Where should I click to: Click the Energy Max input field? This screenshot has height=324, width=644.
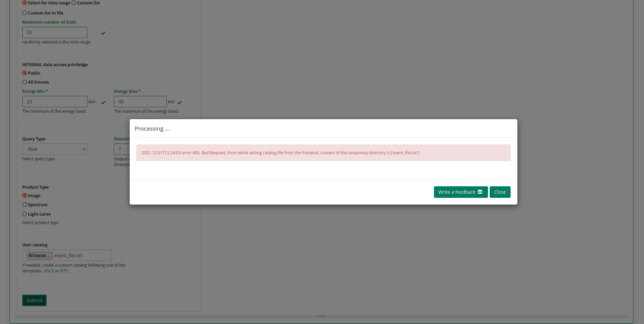[x=140, y=101]
